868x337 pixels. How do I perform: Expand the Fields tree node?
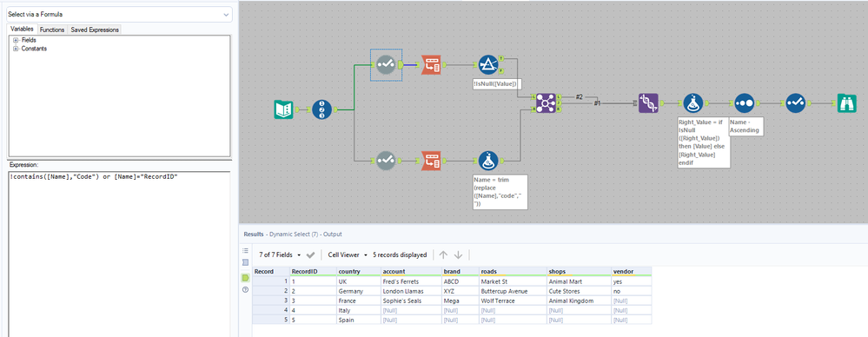coord(16,41)
